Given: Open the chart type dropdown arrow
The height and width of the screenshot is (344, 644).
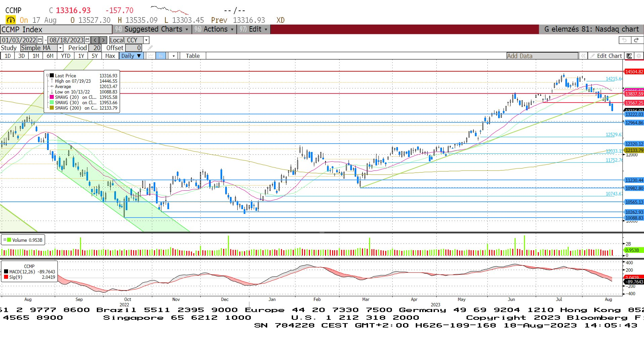Looking at the screenshot, I should coord(173,56).
